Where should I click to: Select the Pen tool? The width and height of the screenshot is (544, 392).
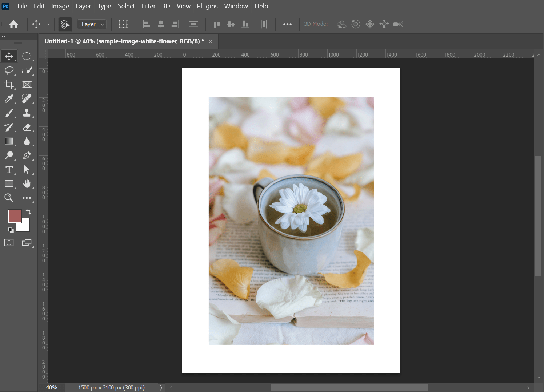pos(27,155)
